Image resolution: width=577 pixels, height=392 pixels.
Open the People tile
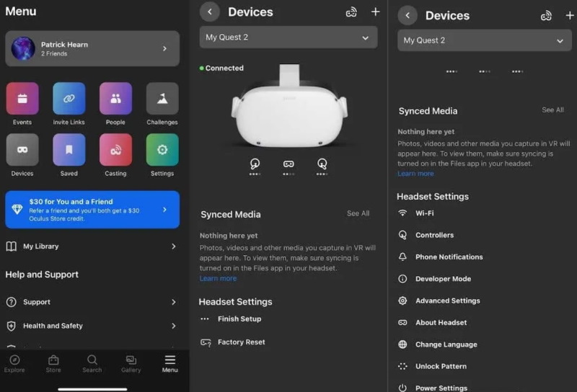pyautogui.click(x=115, y=99)
